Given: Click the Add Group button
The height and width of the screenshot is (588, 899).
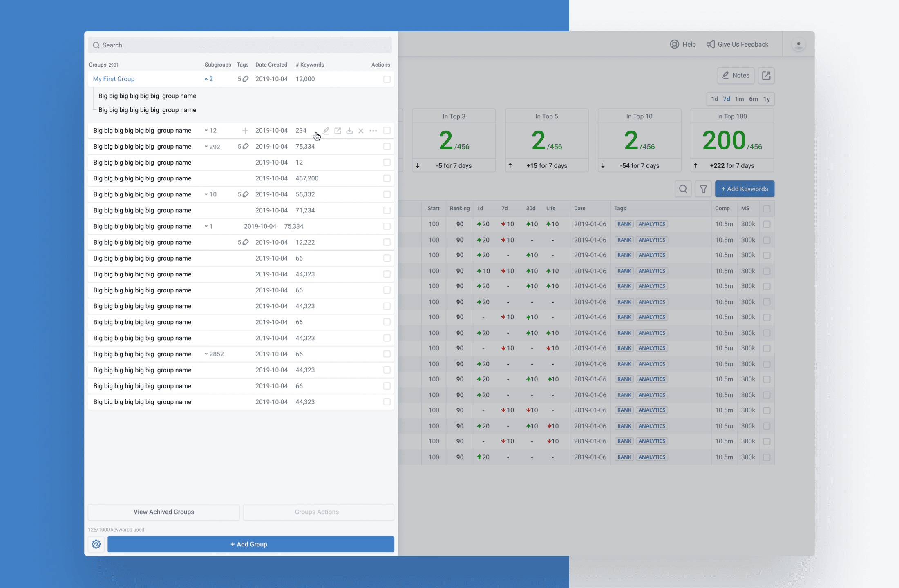Looking at the screenshot, I should tap(250, 544).
